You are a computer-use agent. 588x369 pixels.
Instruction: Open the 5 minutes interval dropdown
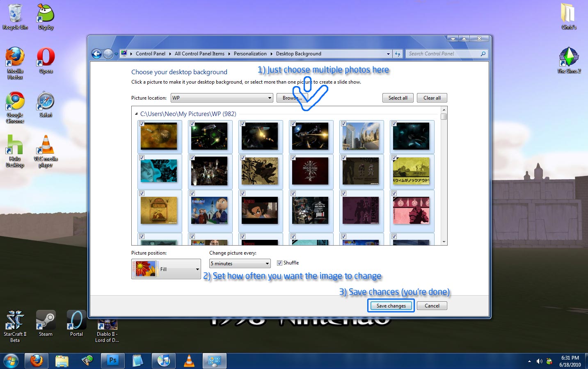point(240,264)
